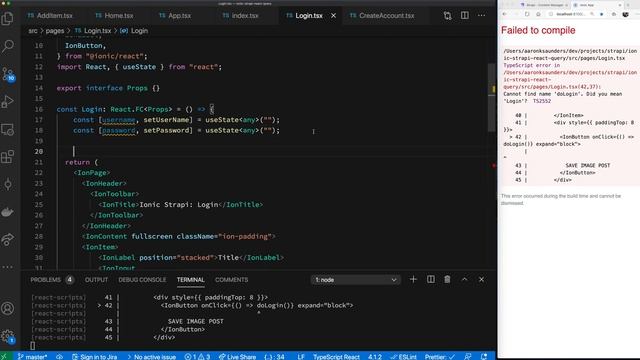
Task: Kill terminal with trash icon
Action: (x=447, y=280)
